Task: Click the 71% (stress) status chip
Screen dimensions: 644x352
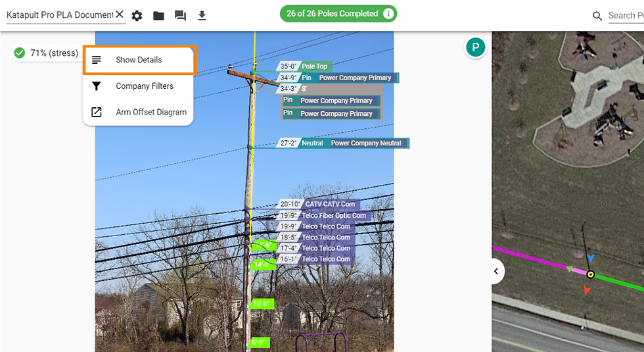Action: pyautogui.click(x=46, y=53)
